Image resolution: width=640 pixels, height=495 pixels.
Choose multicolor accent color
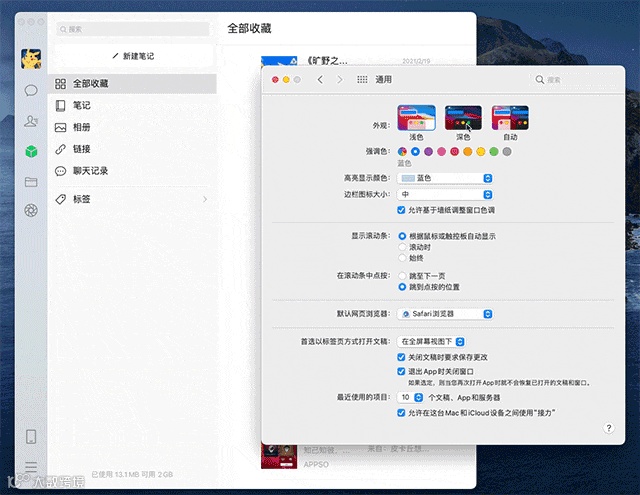[402, 152]
